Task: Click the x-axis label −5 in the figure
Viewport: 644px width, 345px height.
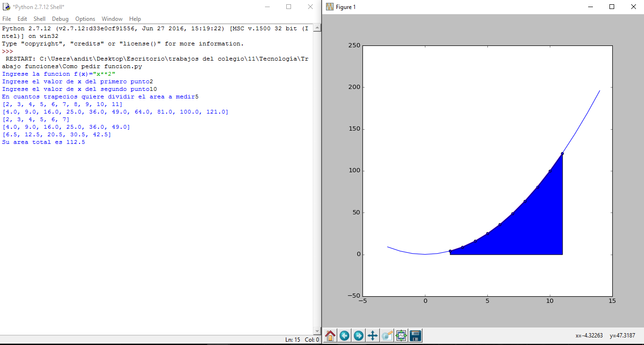Action: coord(362,301)
